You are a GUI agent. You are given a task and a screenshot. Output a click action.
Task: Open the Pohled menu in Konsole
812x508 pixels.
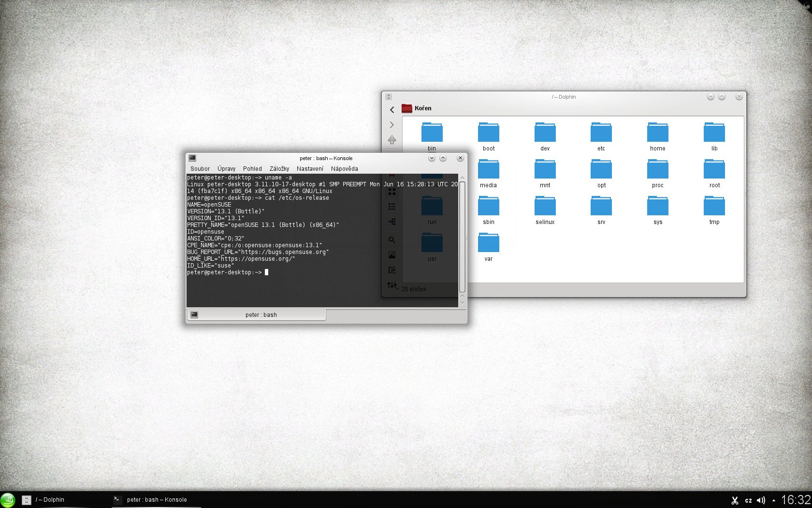252,169
